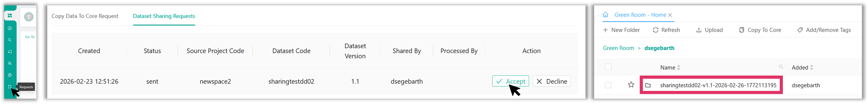Accept the dataset sharing request from dsegebarth

pyautogui.click(x=510, y=81)
